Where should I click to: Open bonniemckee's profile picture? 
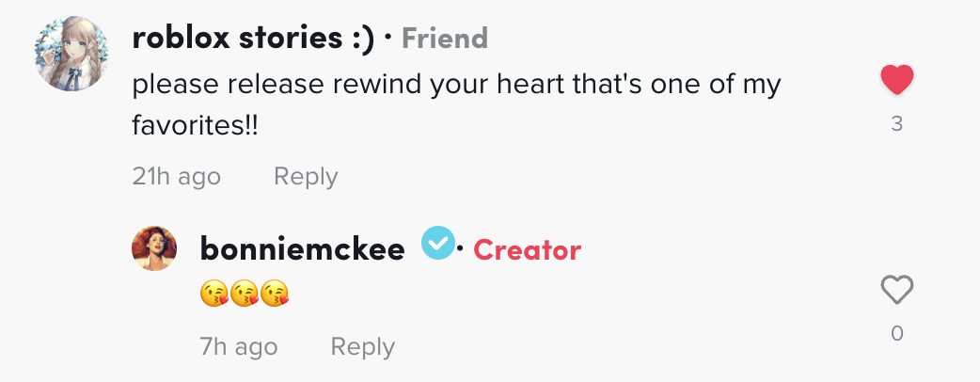click(x=154, y=248)
